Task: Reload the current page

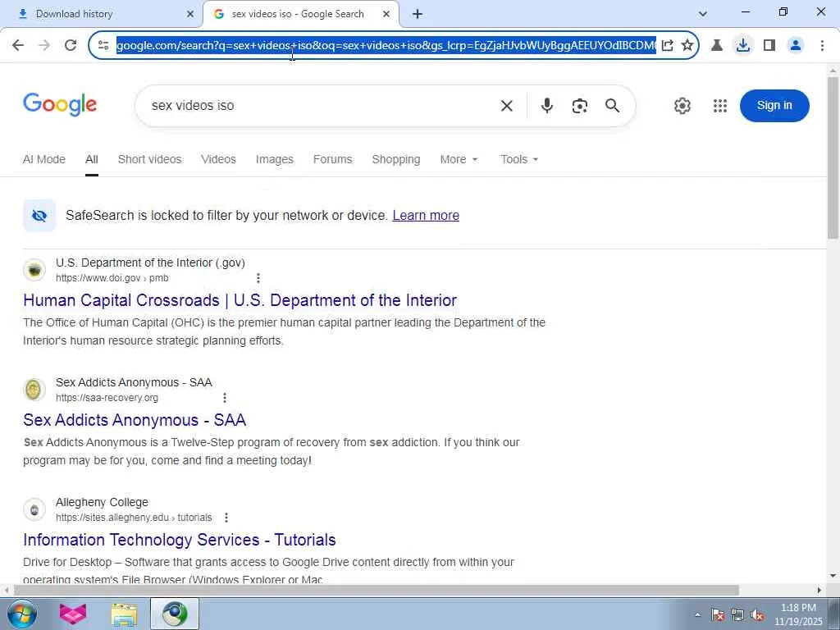Action: coord(71,46)
